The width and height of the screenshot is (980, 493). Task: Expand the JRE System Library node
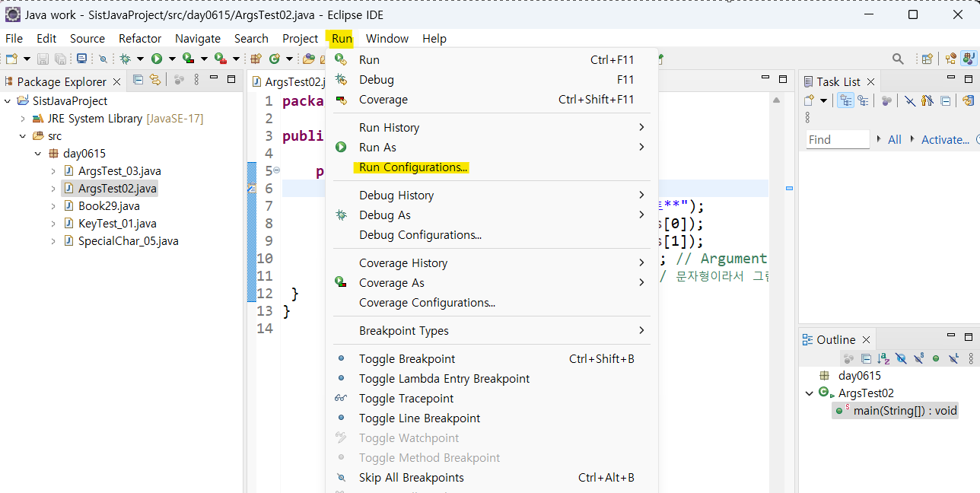click(x=23, y=119)
